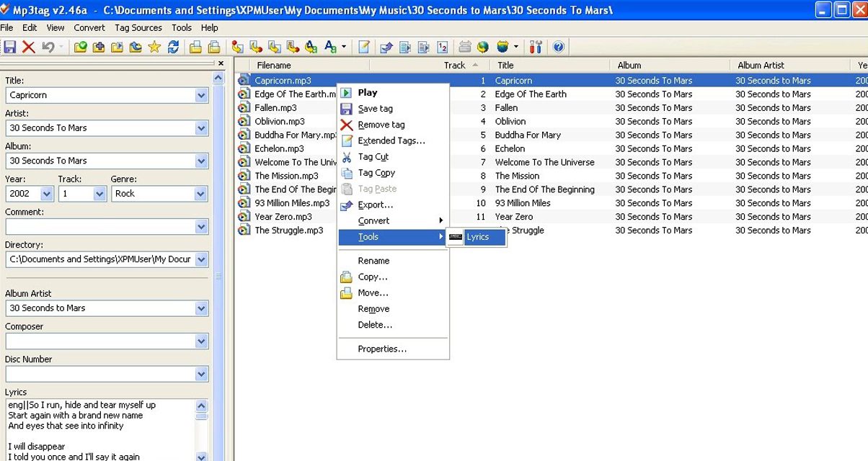The width and height of the screenshot is (868, 461).
Task: Click the Tag to Filename converter toolbar icon
Action: point(237,47)
